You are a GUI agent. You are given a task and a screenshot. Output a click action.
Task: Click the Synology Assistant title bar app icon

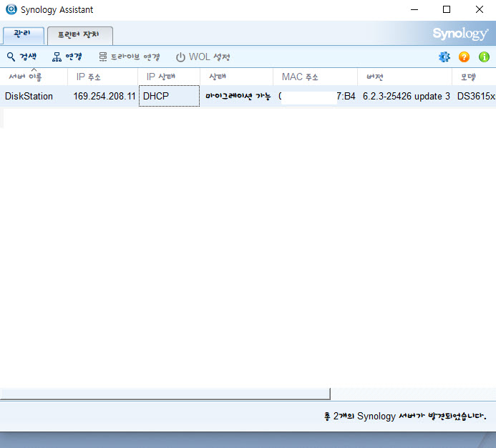pos(11,9)
